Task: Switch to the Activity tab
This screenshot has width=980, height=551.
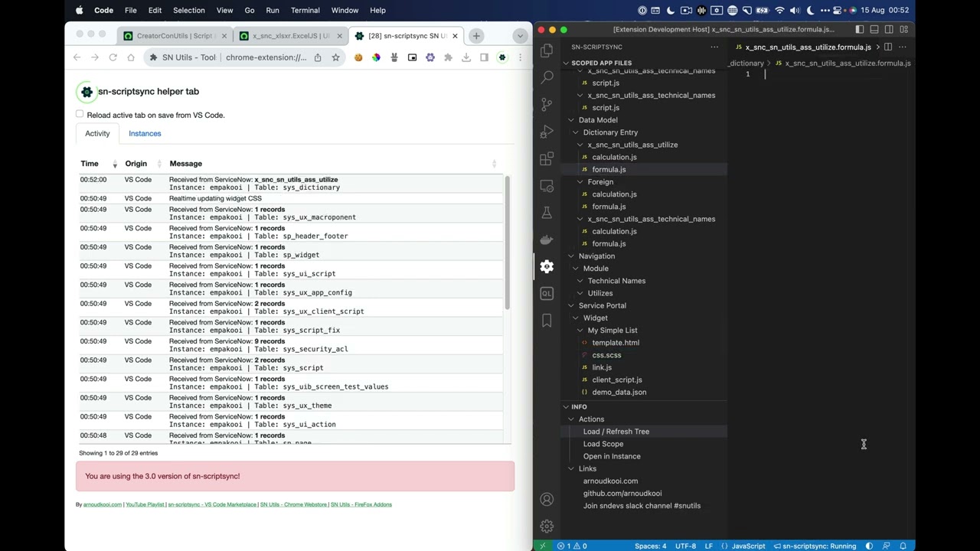Action: point(97,133)
